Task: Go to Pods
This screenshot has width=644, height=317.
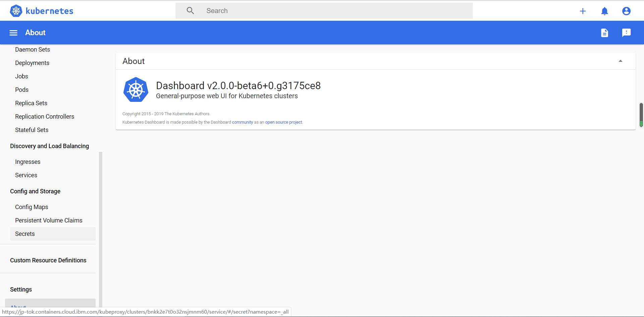Action: pos(22,90)
